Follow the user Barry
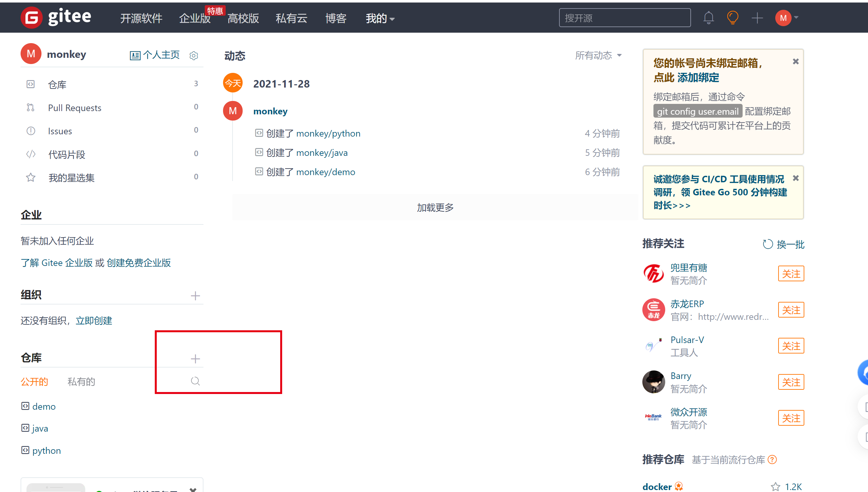This screenshot has width=868, height=492. click(x=791, y=382)
